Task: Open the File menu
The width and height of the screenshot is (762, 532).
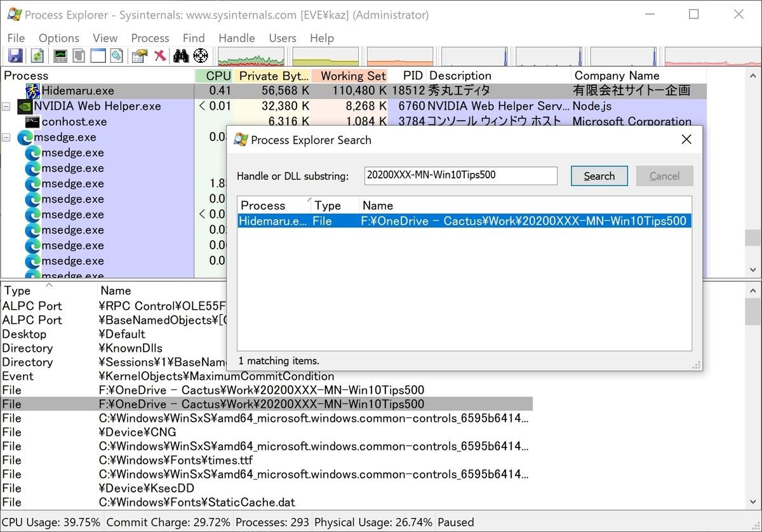Action: [16, 38]
